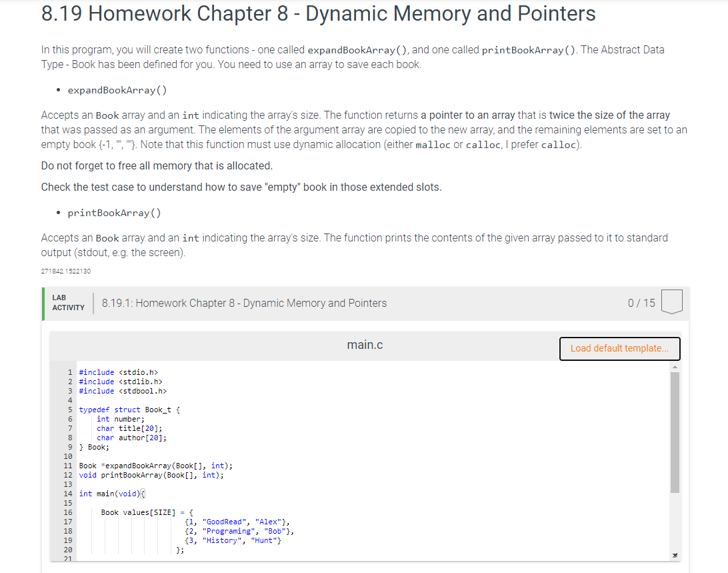
Task: Click the #include <stdio.h> line
Action: click(x=117, y=372)
